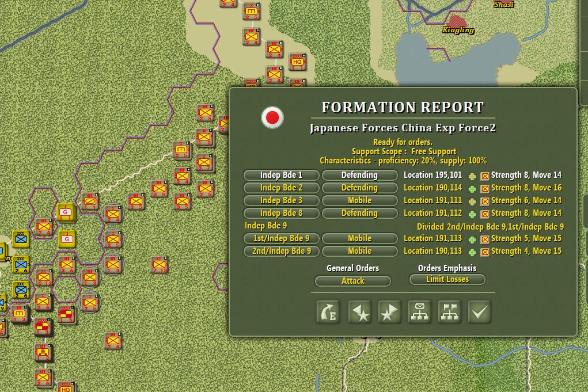Click the 'Location 195,101' text
The image size is (588, 392).
433,175
